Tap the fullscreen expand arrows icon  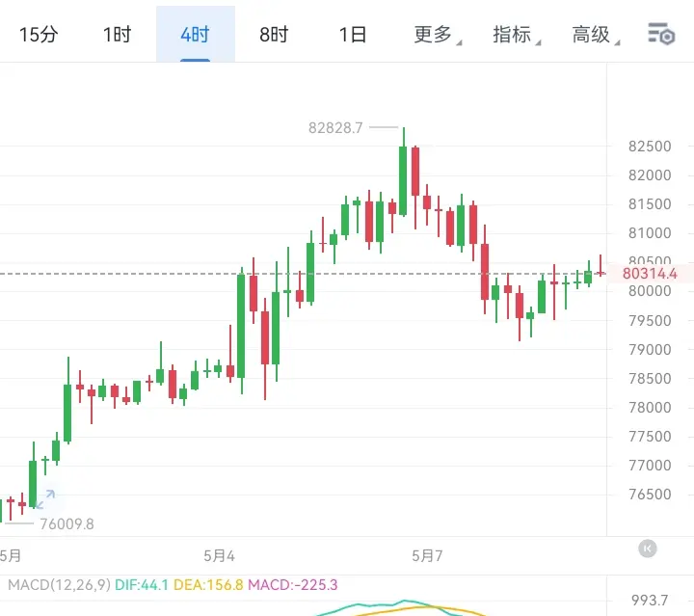coord(45,498)
